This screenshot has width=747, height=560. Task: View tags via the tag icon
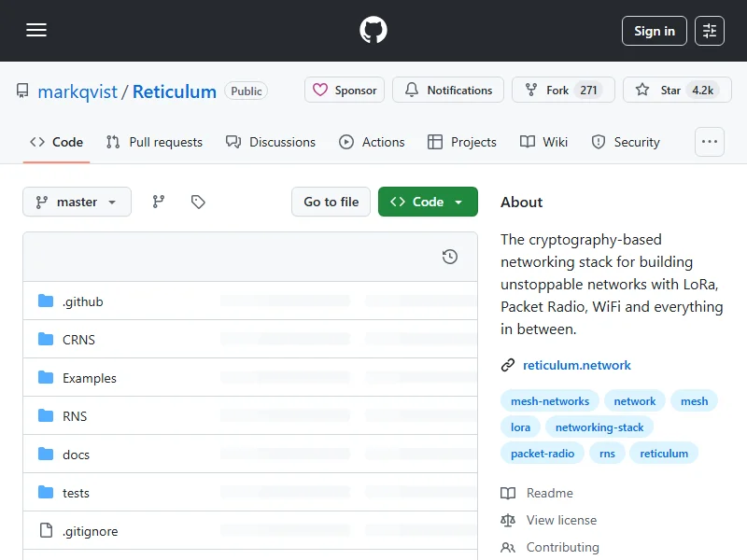coord(198,202)
